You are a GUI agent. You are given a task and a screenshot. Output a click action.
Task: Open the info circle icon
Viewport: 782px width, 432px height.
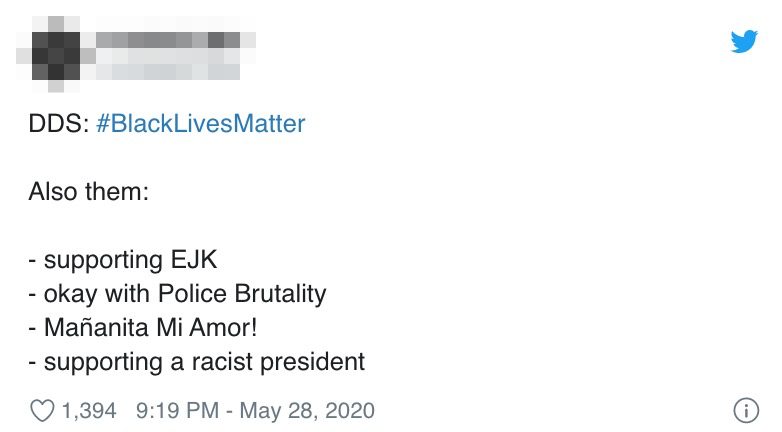746,411
